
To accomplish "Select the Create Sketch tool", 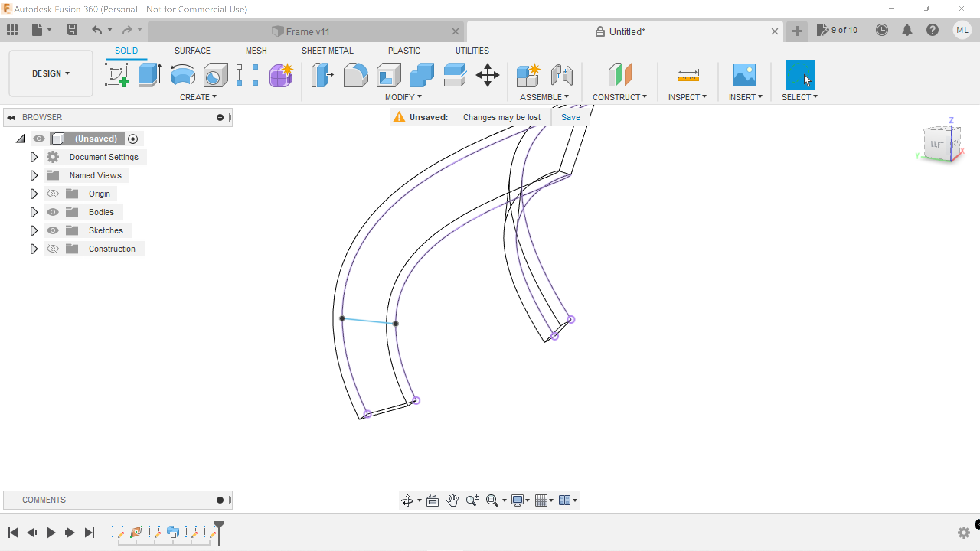I will coord(117,75).
